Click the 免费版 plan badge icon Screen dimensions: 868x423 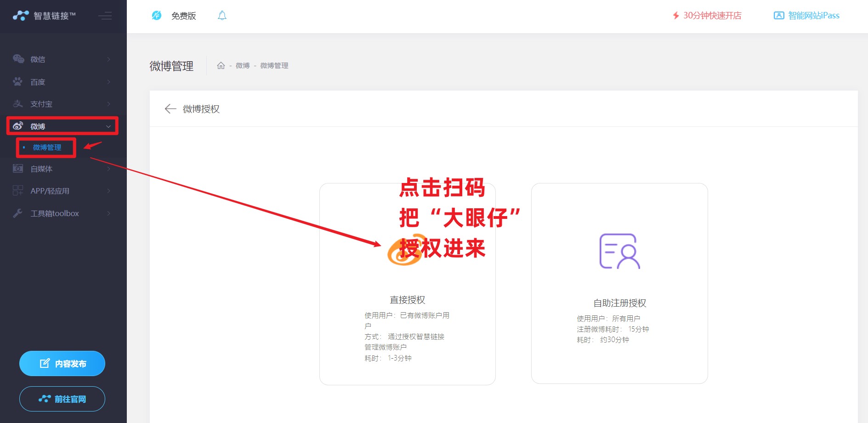pyautogui.click(x=157, y=16)
